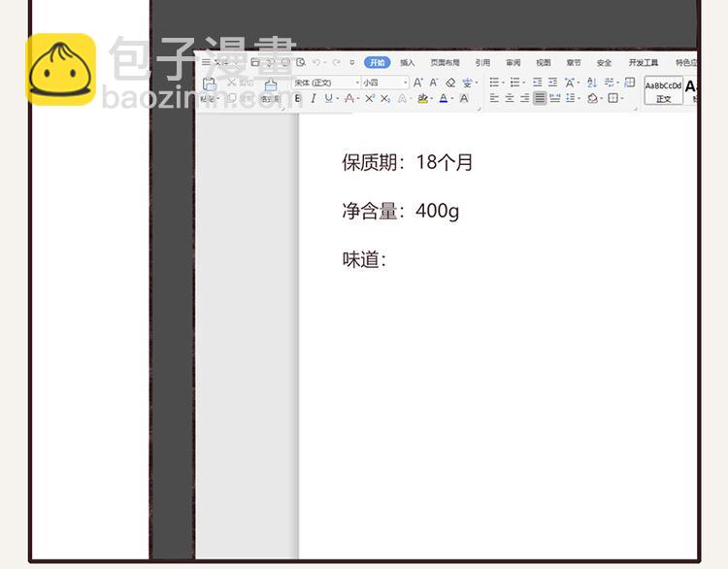Image resolution: width=728 pixels, height=569 pixels.
Task: Clear formatting with eraser icon
Action: [x=450, y=83]
